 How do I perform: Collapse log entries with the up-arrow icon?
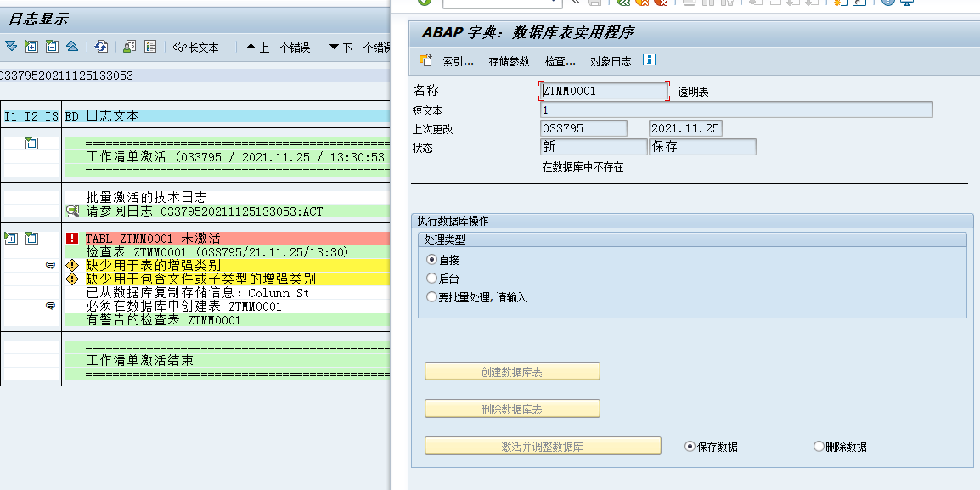click(71, 47)
